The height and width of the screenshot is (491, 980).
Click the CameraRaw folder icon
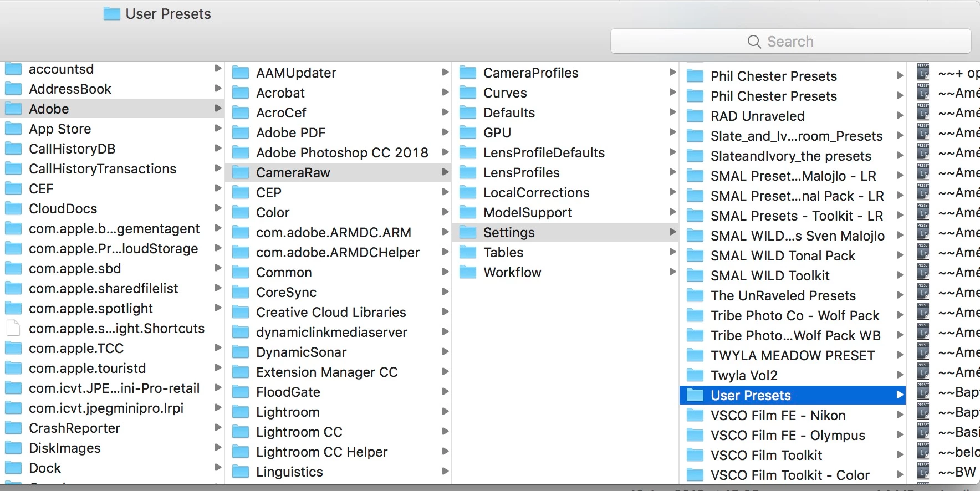pos(241,172)
